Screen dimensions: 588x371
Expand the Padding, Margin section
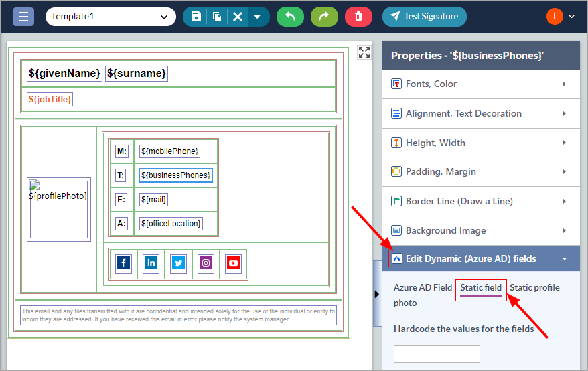pos(480,171)
